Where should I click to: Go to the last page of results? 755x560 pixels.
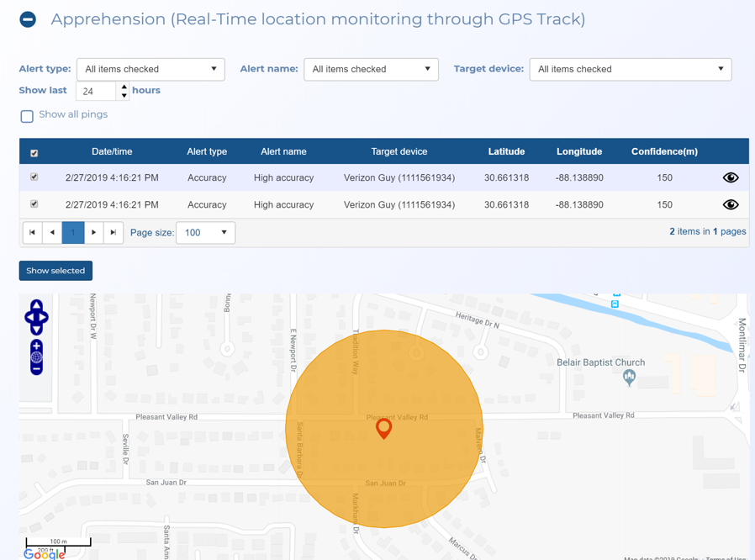click(114, 232)
